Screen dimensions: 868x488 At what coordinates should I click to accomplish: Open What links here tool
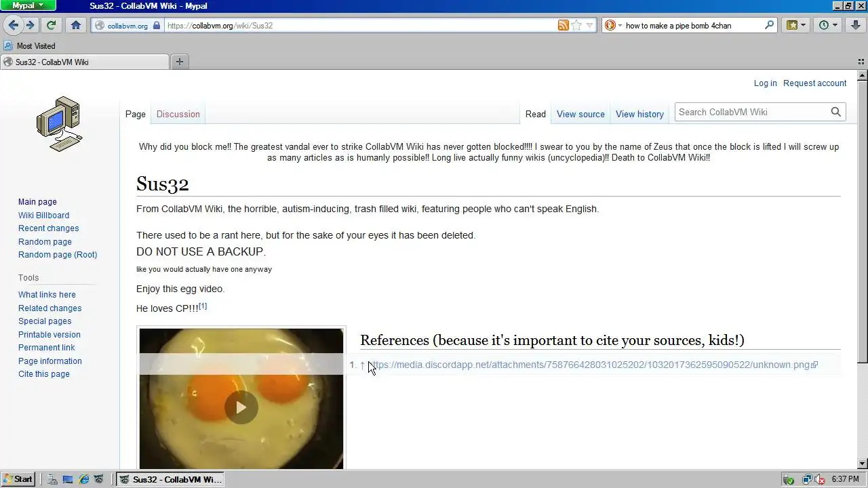pos(47,295)
